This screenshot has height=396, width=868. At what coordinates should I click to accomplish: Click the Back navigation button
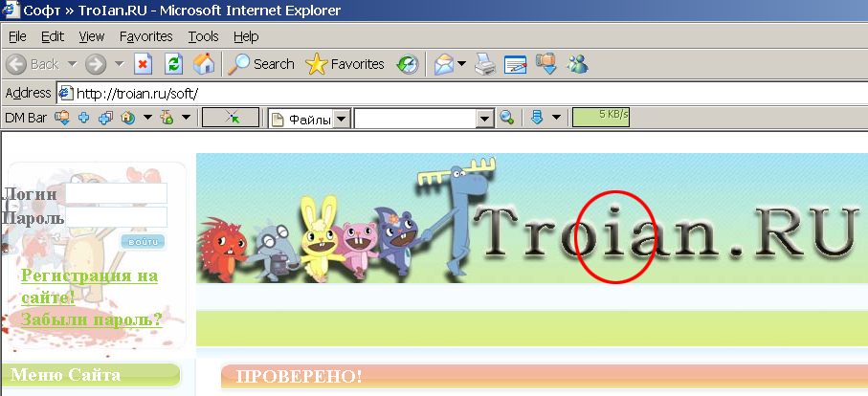(33, 65)
